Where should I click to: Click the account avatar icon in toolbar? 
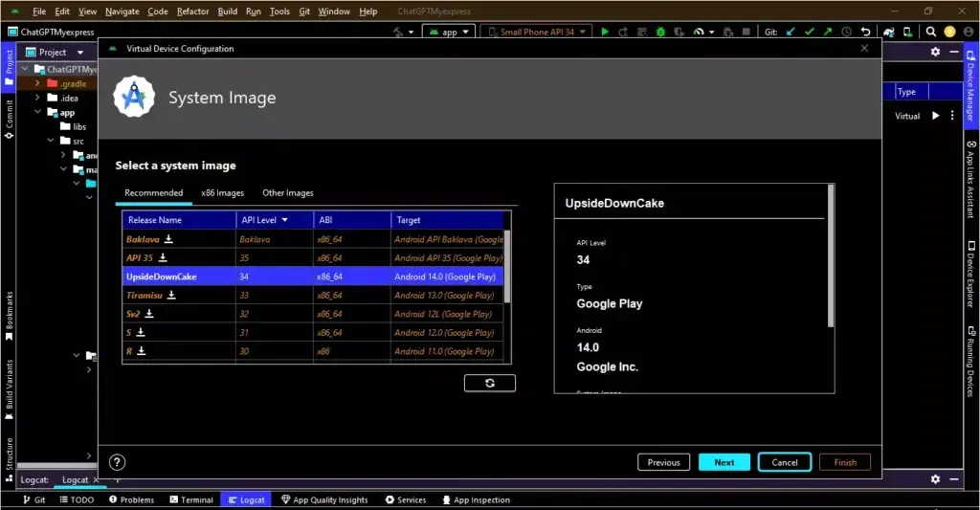click(x=969, y=32)
